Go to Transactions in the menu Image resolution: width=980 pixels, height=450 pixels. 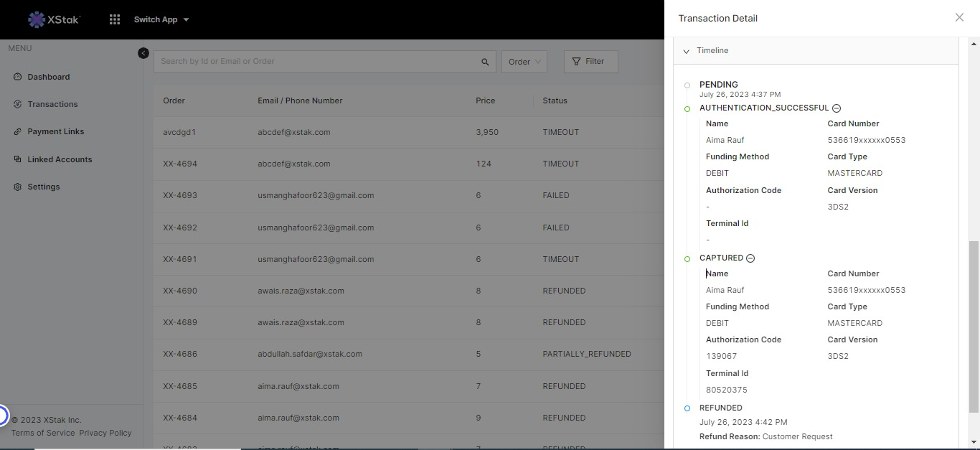tap(52, 104)
